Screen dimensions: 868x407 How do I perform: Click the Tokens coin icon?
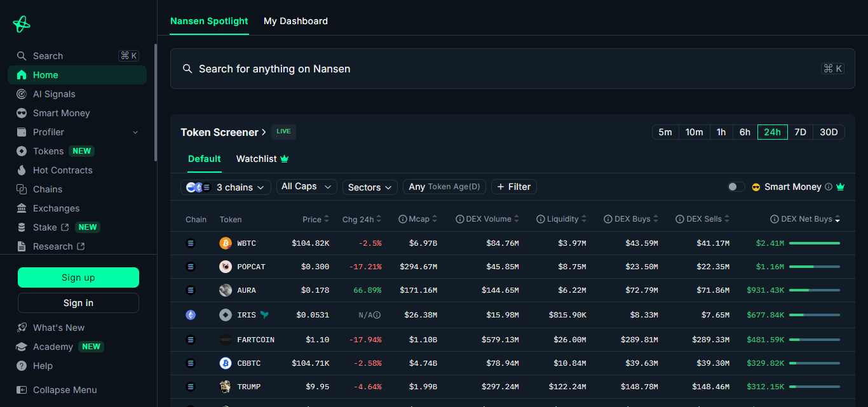coord(22,151)
